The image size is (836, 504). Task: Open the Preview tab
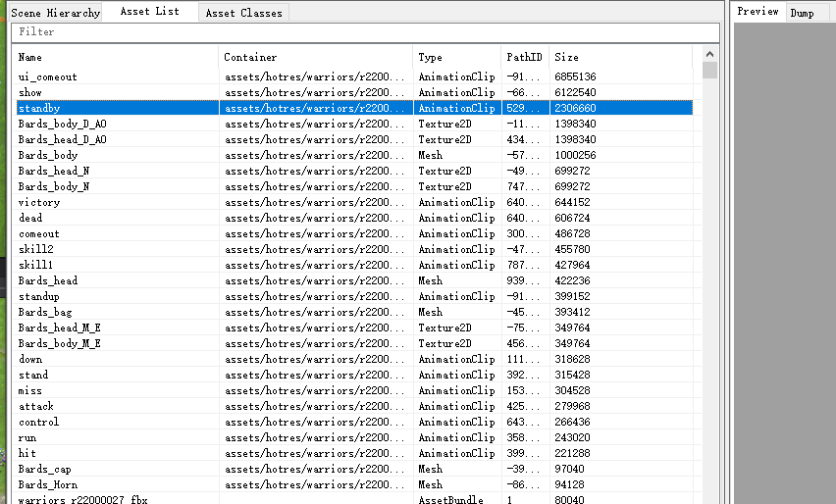tap(758, 12)
